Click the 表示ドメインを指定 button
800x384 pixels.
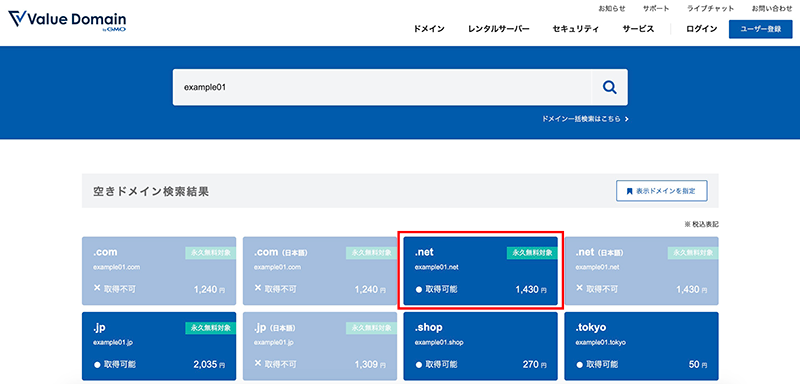pyautogui.click(x=662, y=191)
